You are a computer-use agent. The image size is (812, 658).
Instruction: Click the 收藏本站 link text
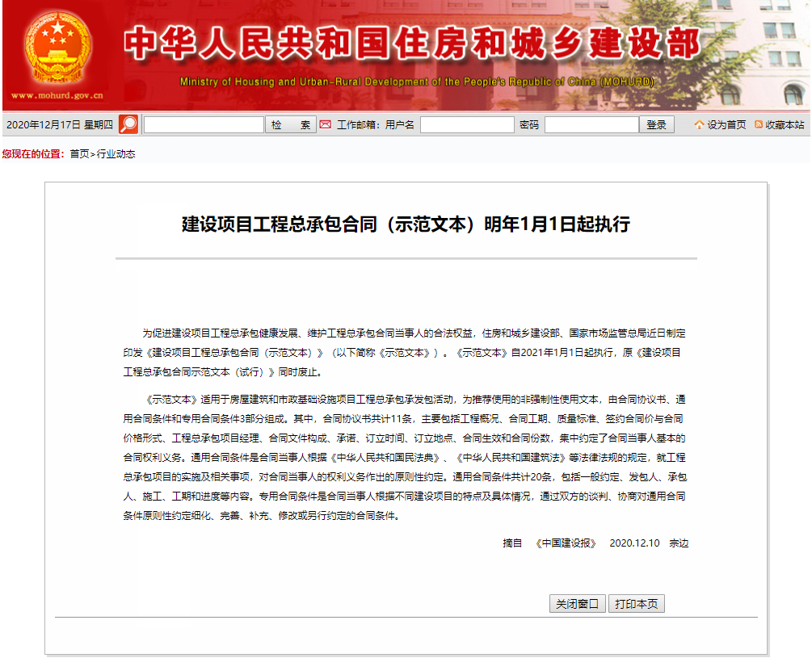click(x=785, y=125)
